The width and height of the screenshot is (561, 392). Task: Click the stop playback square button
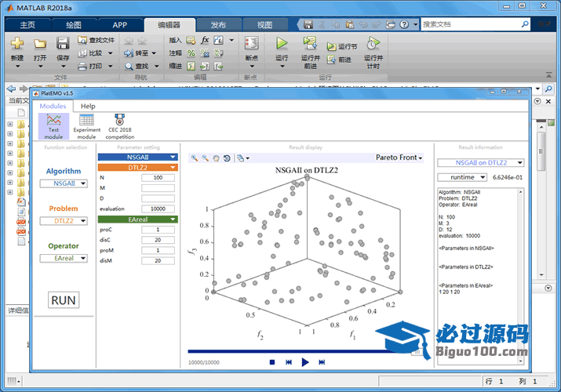(272, 362)
